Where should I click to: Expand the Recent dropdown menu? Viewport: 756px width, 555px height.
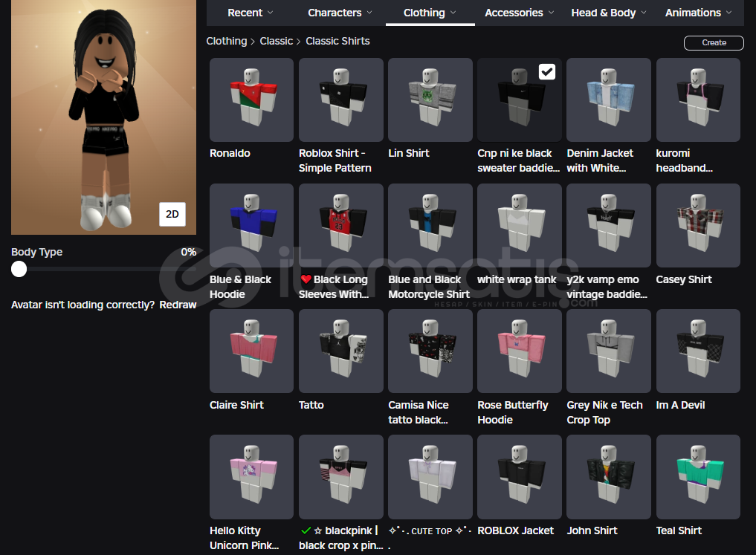pos(251,13)
